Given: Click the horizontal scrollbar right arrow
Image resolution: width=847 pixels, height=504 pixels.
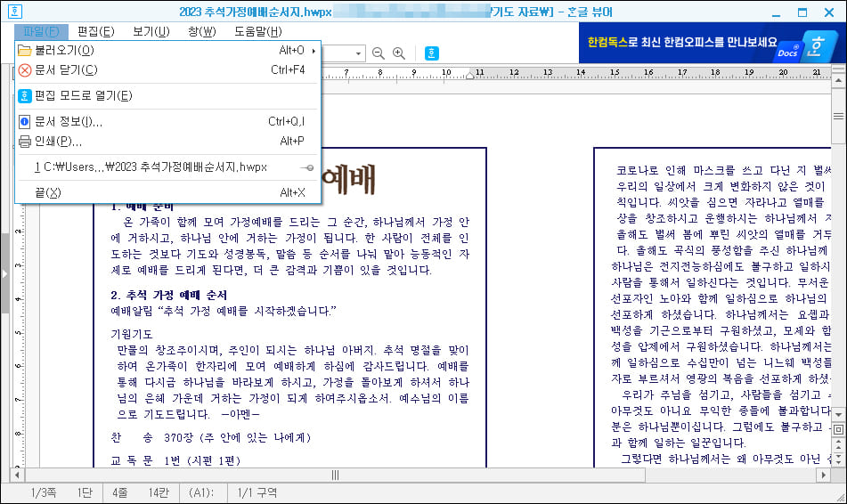Looking at the screenshot, I should pos(824,476).
